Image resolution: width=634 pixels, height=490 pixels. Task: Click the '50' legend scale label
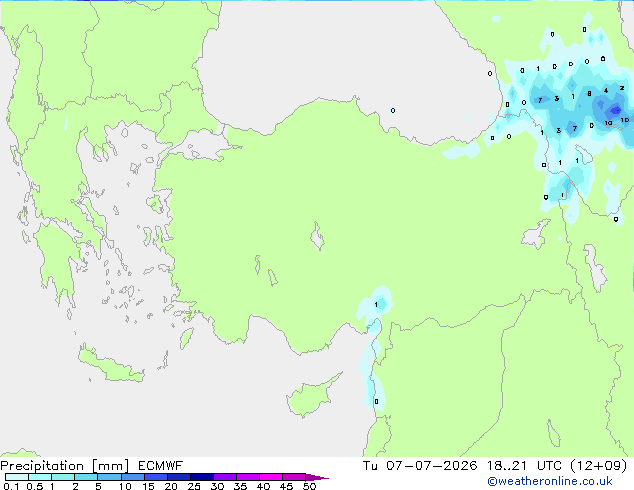pyautogui.click(x=309, y=486)
